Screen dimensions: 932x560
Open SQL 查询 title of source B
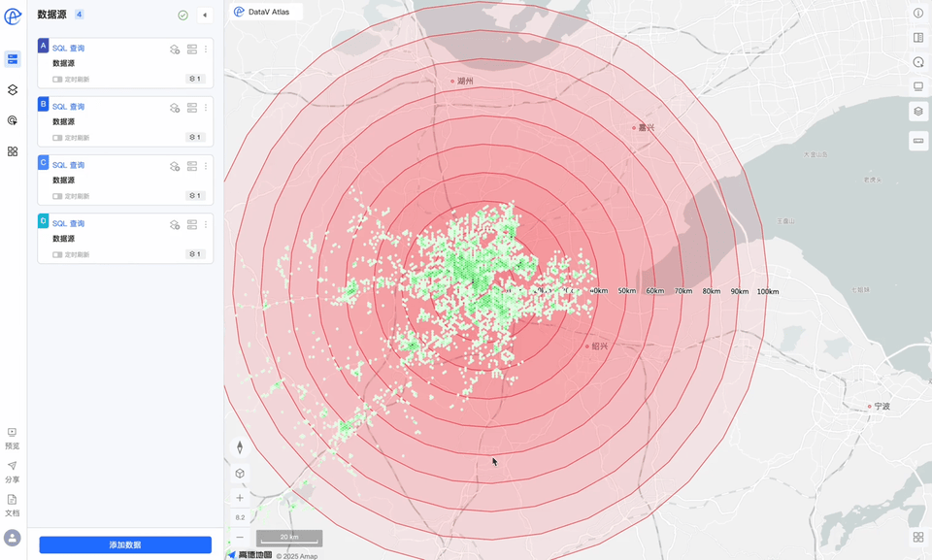pos(68,107)
